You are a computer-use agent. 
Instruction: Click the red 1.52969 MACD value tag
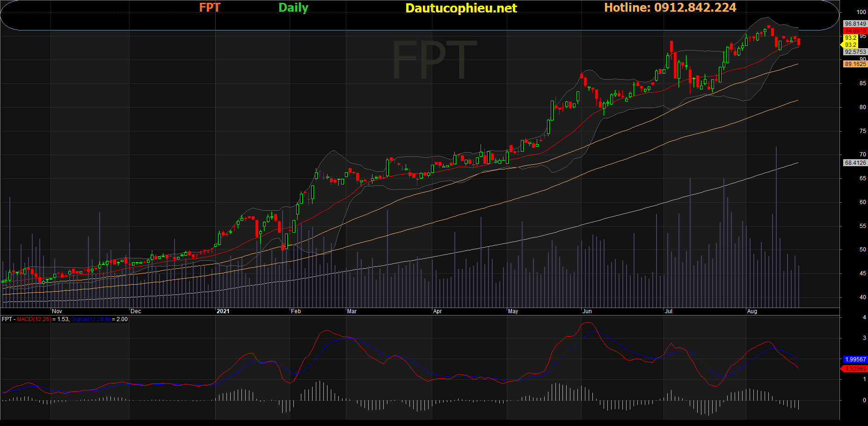[x=855, y=369]
